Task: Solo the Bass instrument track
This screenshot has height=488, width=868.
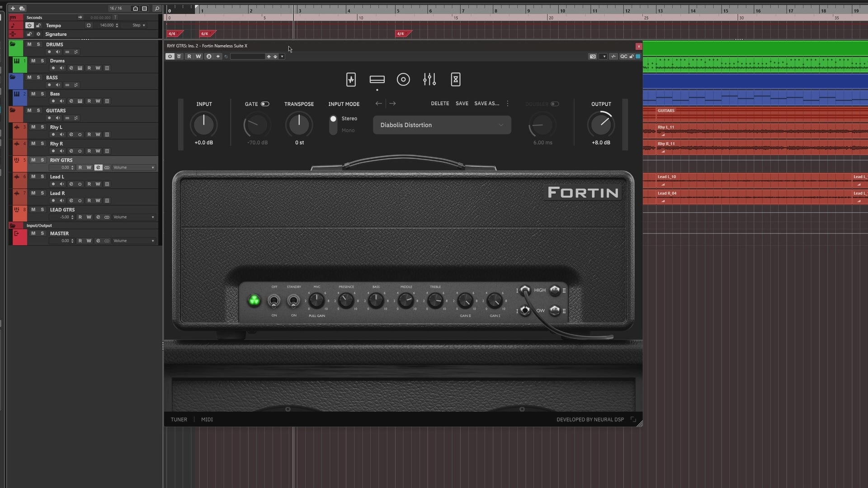Action: pos(42,94)
